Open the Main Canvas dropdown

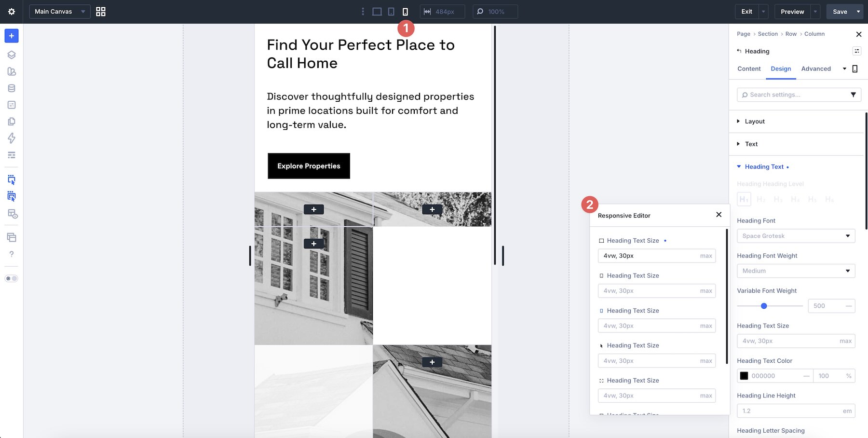[x=60, y=12]
